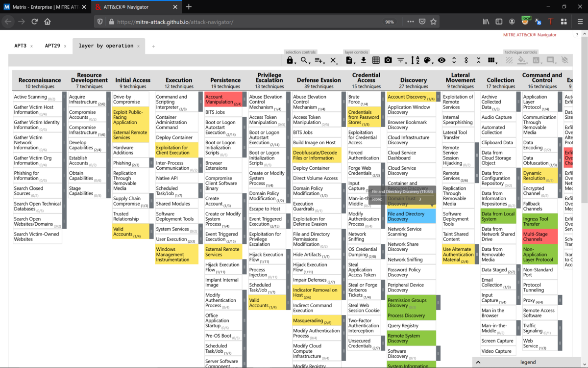Open the scoring bar chart control
This screenshot has height=368, width=588.
537,60
